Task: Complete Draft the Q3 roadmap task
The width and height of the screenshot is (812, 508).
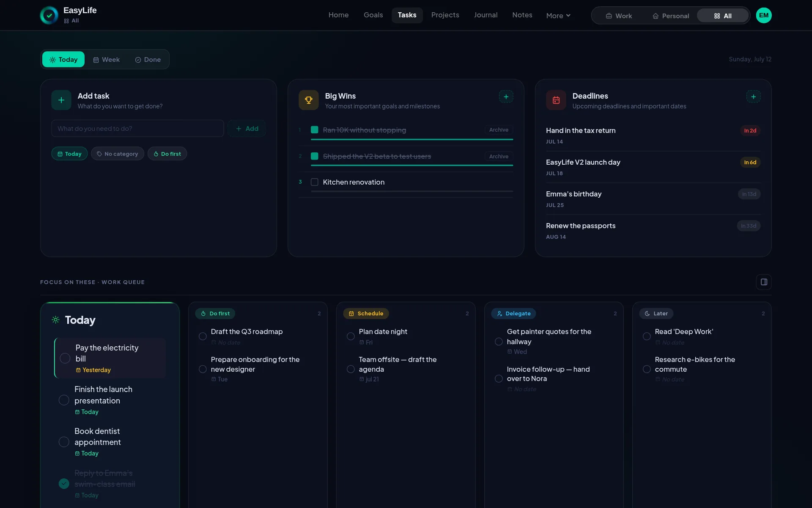Action: pos(203,337)
